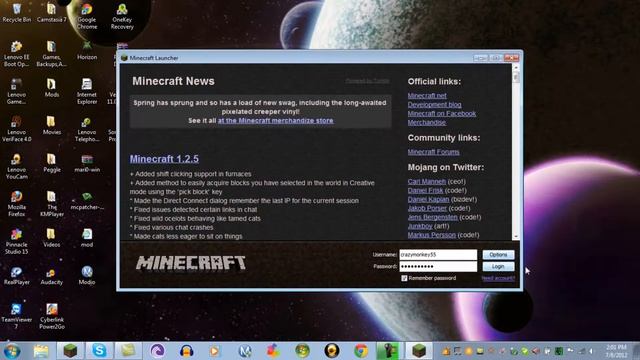Click the Options button
Screen dimensions: 640x360
498,254
